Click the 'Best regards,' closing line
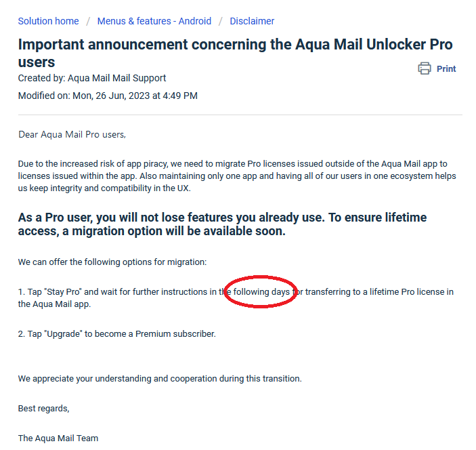The height and width of the screenshot is (450, 476). (x=44, y=409)
